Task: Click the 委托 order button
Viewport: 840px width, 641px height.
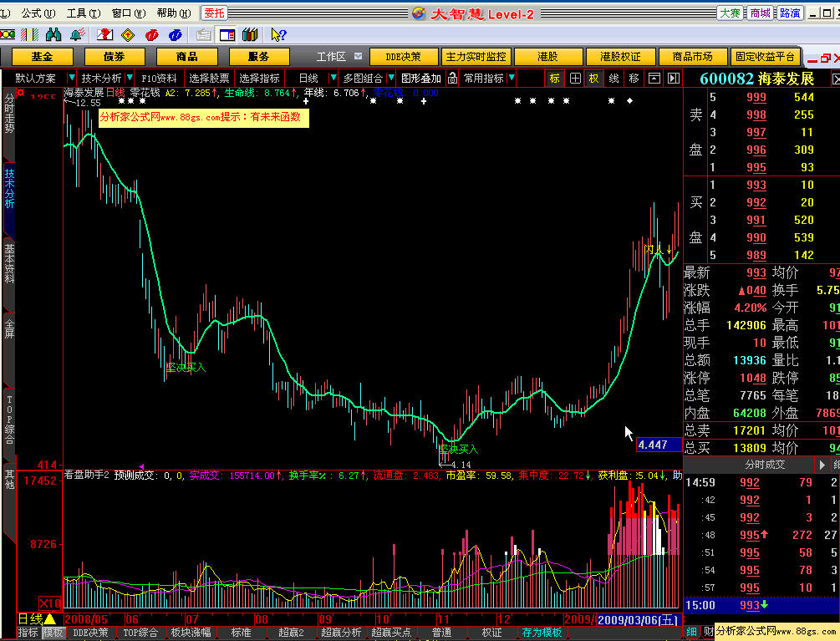Action: pyautogui.click(x=214, y=13)
